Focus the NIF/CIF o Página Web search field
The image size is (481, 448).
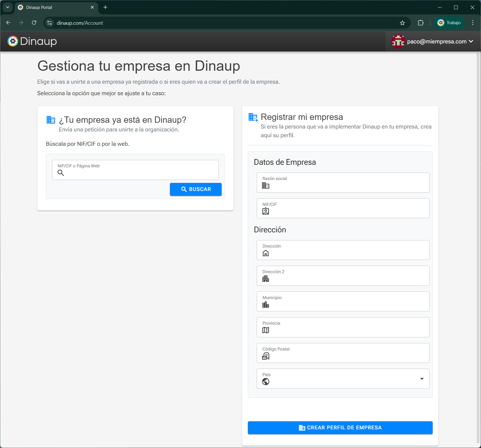pyautogui.click(x=139, y=173)
